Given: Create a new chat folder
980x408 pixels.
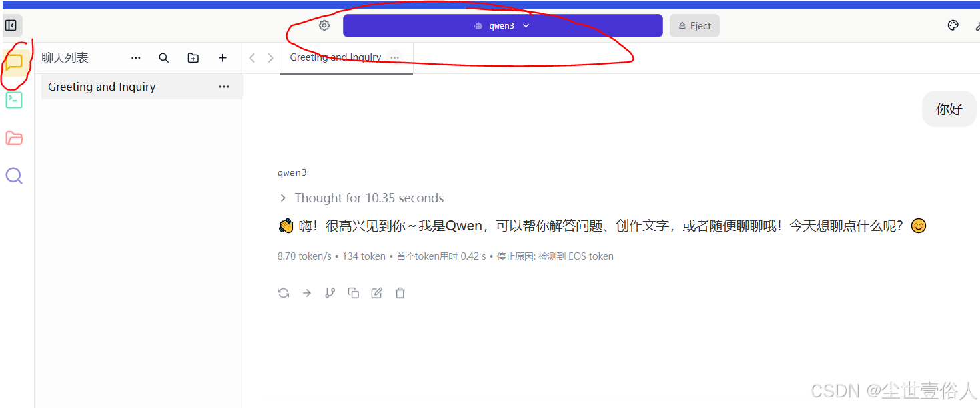Looking at the screenshot, I should 193,58.
